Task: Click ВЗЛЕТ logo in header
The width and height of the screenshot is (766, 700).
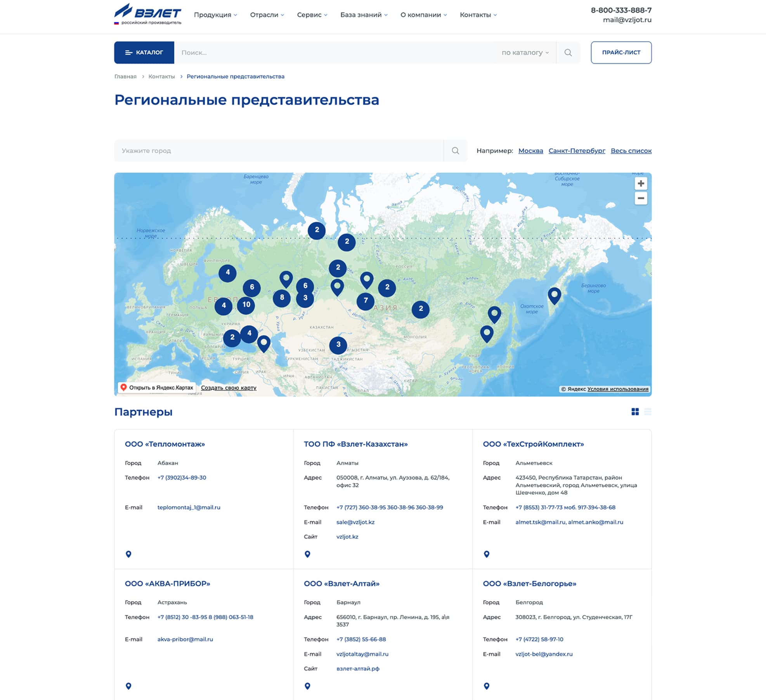Action: tap(148, 14)
